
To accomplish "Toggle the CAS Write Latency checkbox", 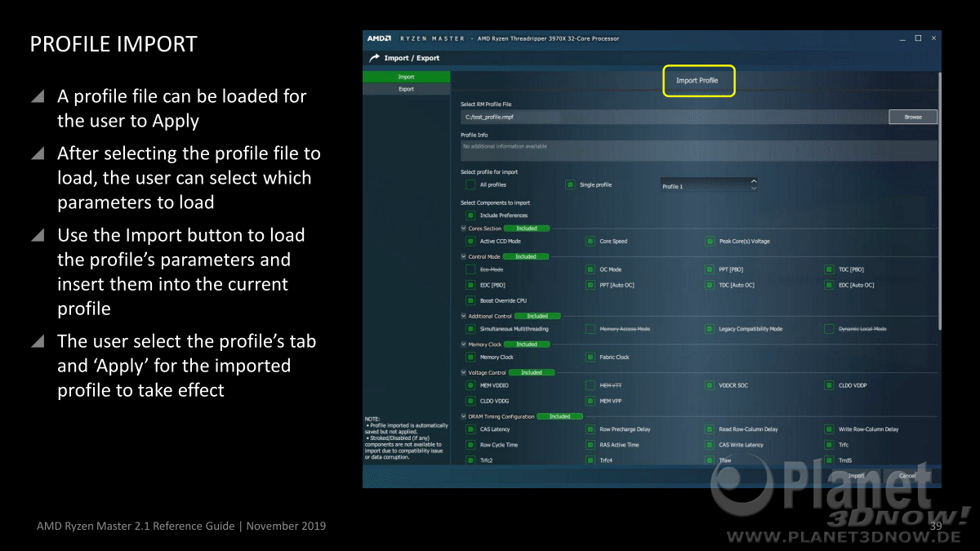I will coord(710,445).
